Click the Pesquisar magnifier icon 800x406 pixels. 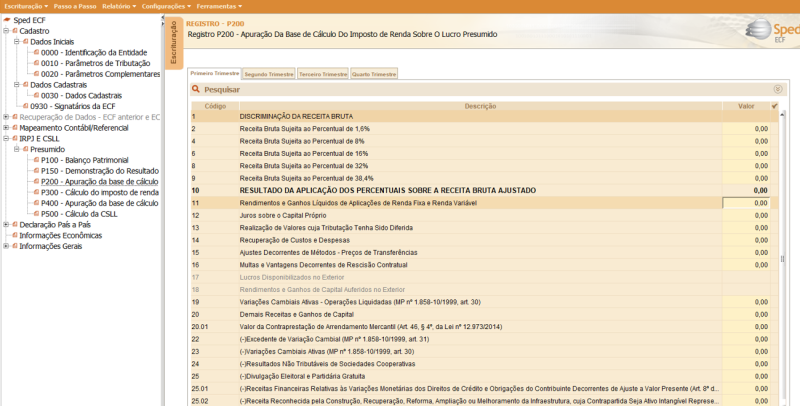coord(195,89)
